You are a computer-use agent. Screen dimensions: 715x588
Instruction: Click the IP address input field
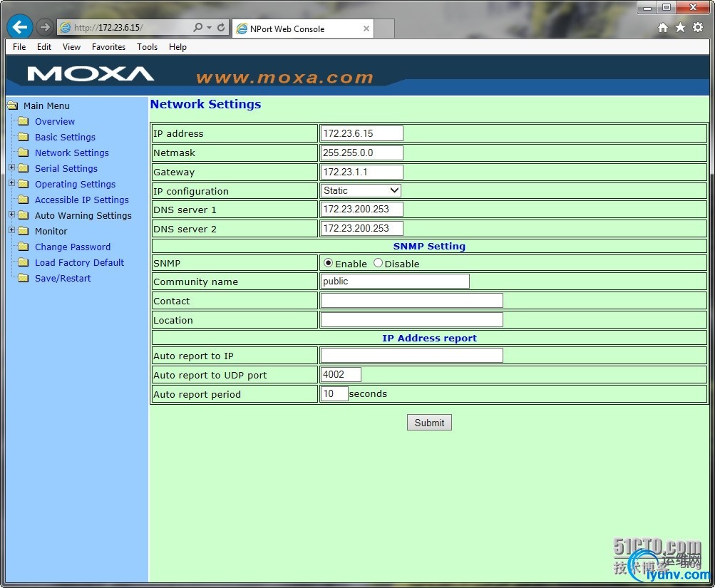(x=361, y=133)
